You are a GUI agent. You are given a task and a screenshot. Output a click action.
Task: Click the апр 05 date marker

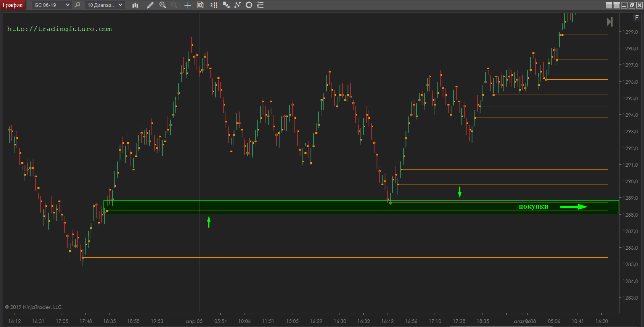194,321
